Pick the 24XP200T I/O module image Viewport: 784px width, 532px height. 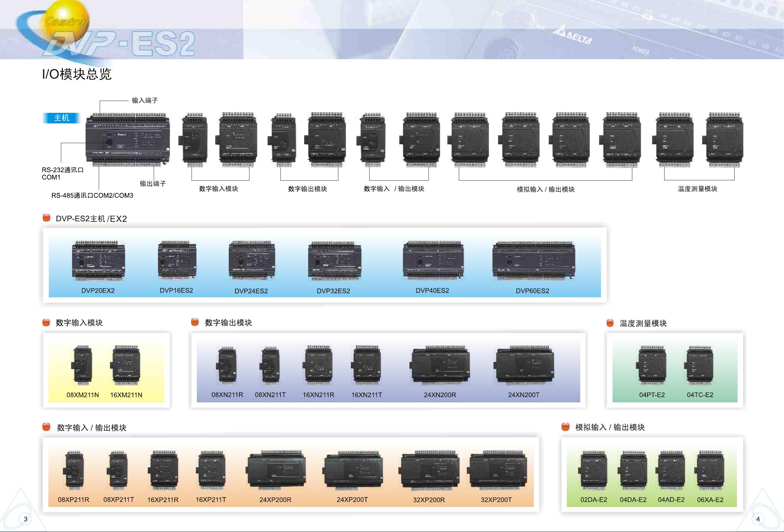(353, 471)
